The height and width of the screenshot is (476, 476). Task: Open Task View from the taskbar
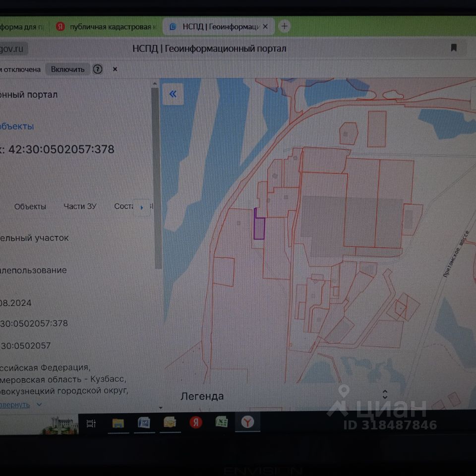tap(91, 423)
